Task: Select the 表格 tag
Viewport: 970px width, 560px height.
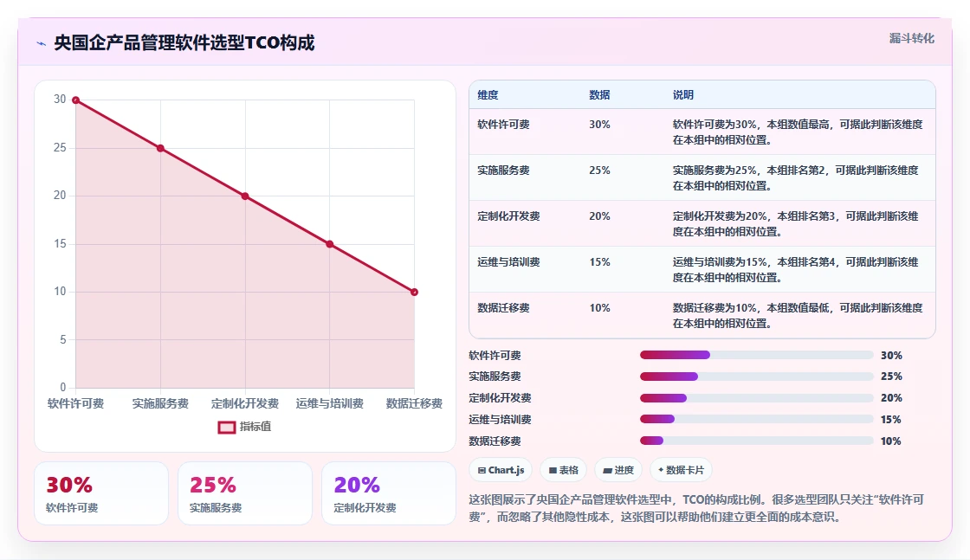Action: point(563,470)
